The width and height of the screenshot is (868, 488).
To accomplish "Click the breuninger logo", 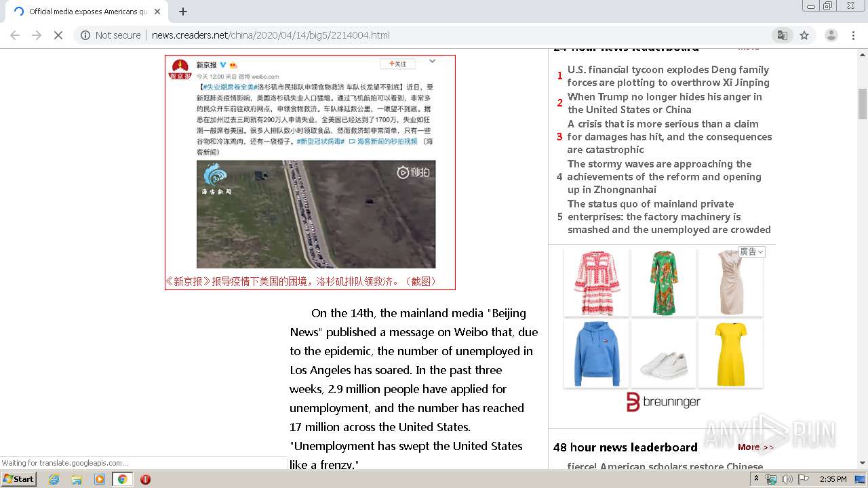I will [663, 402].
